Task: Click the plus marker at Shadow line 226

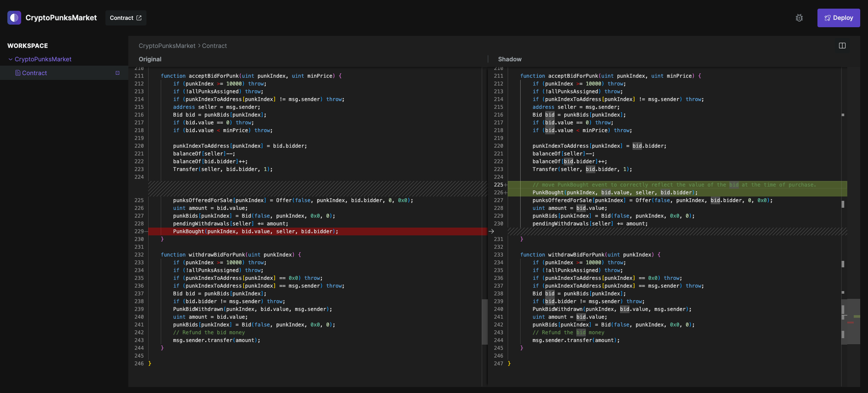Action: click(x=506, y=193)
